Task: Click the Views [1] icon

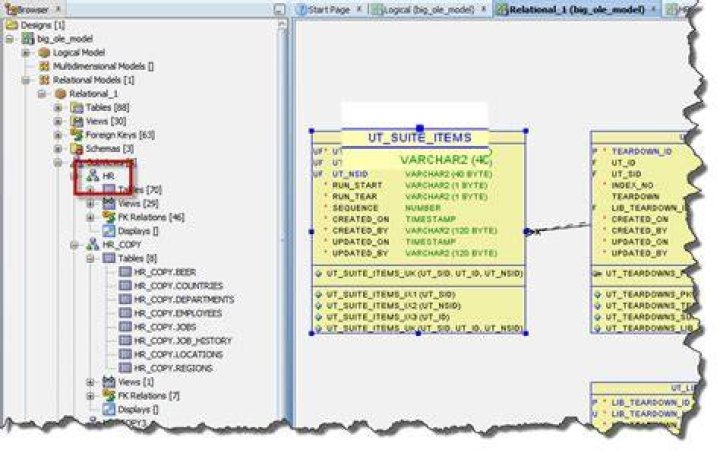Action: click(x=109, y=381)
